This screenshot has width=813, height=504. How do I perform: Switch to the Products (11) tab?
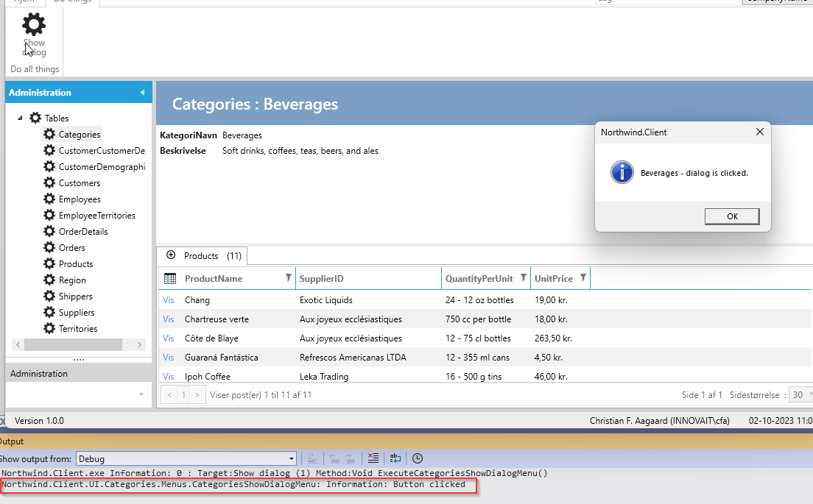click(x=203, y=256)
